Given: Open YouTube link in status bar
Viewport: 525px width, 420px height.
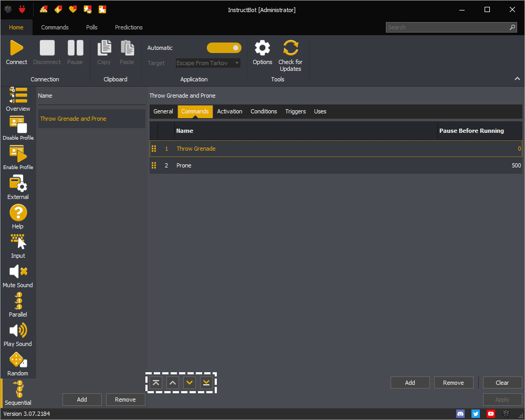Looking at the screenshot, I should [x=491, y=414].
